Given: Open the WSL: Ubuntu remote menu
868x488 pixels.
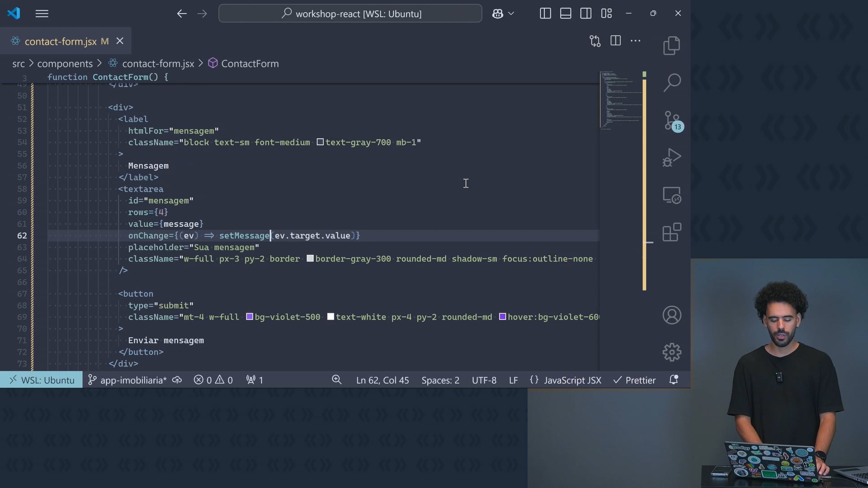Looking at the screenshot, I should (x=41, y=380).
